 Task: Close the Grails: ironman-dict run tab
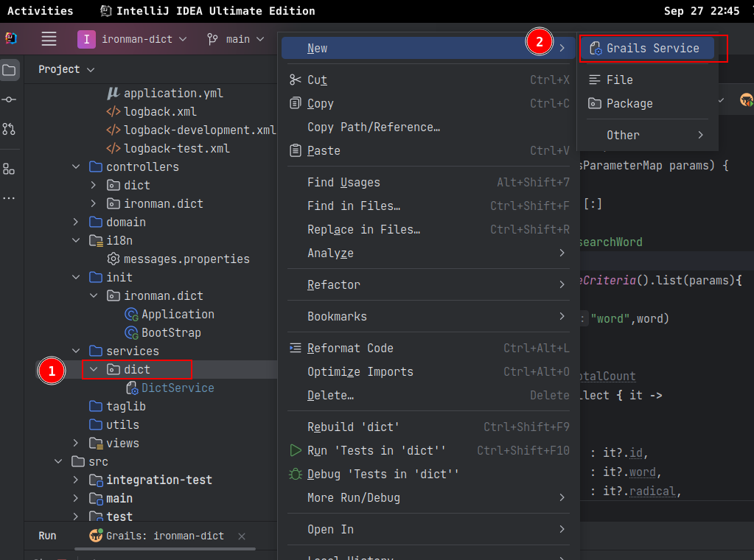point(242,536)
